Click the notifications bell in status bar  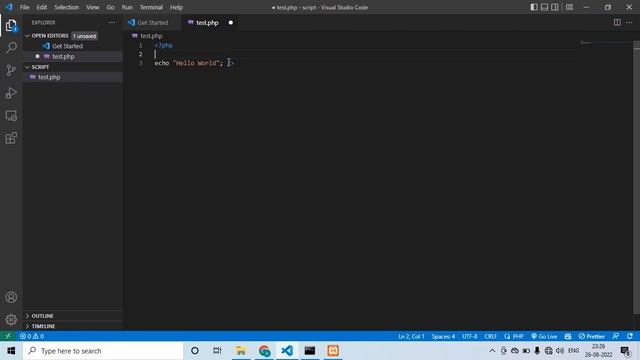[x=630, y=336]
